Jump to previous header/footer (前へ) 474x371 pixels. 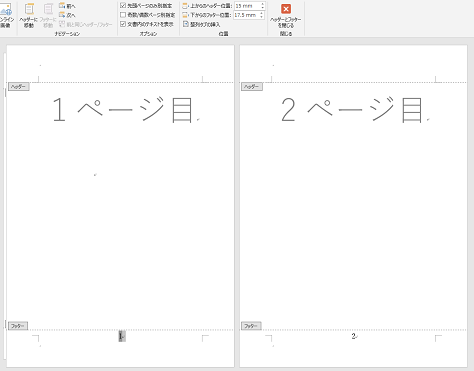[67, 6]
